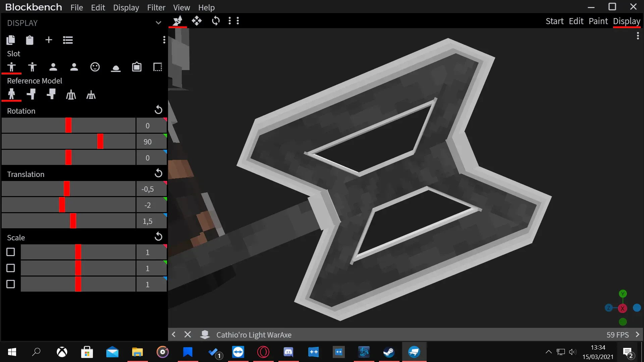Go to the previous tab arrow in status bar
644x362 pixels.
(173, 335)
